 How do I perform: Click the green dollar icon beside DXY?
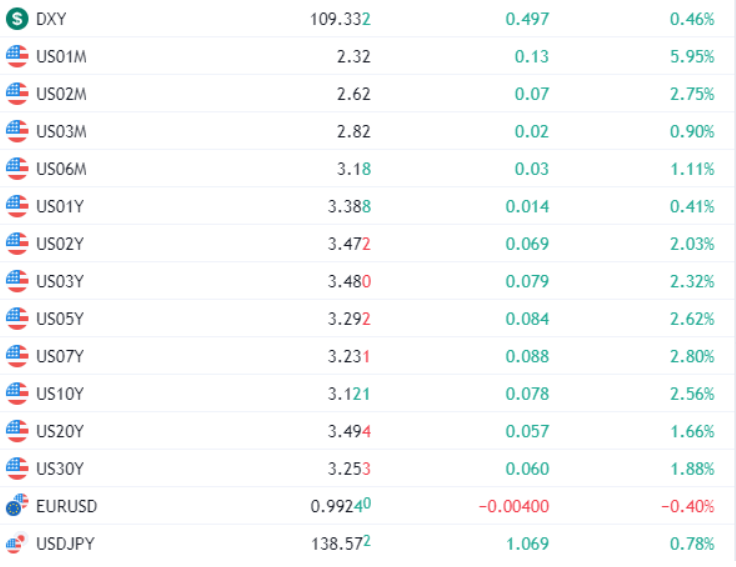(x=17, y=19)
